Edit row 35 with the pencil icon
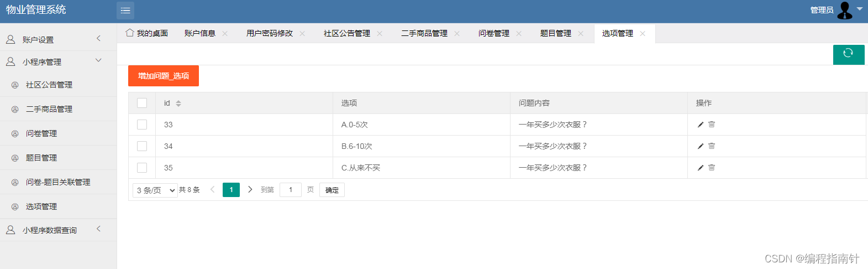The height and width of the screenshot is (269, 868). (x=701, y=168)
